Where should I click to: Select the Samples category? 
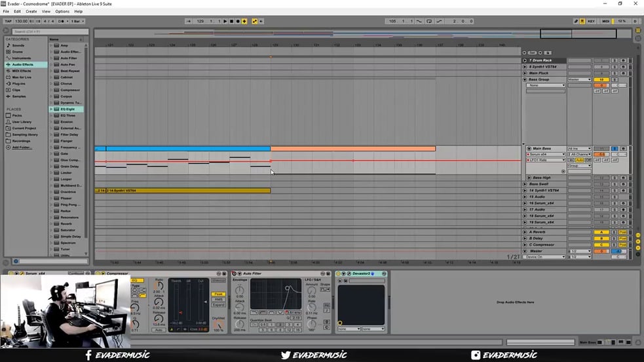pos(18,96)
